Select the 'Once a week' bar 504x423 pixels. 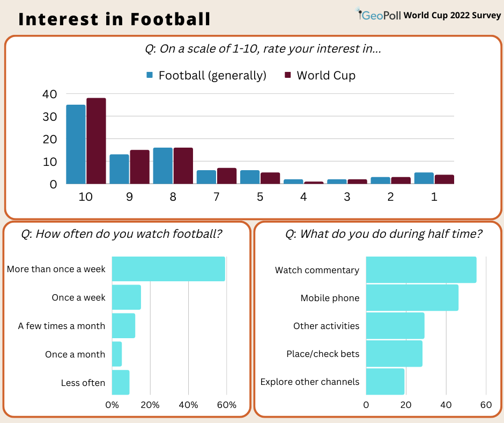click(127, 297)
